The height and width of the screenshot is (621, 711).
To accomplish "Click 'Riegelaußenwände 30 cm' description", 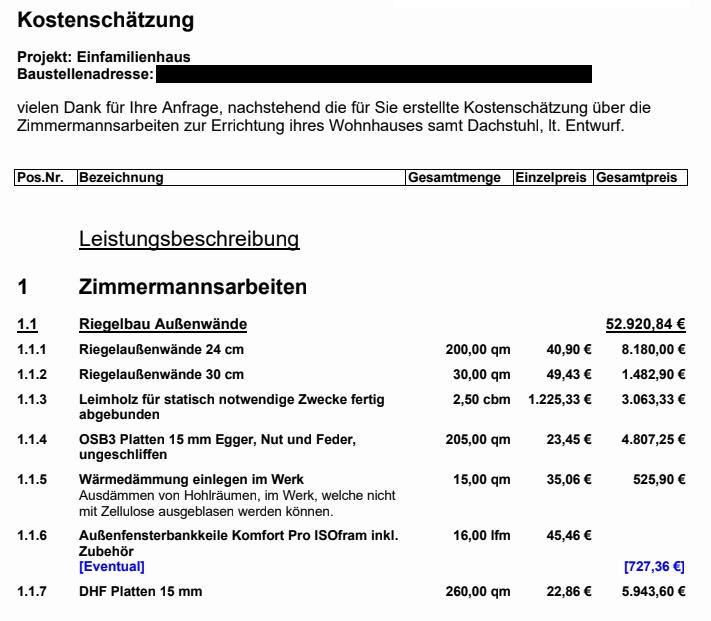I will [161, 374].
